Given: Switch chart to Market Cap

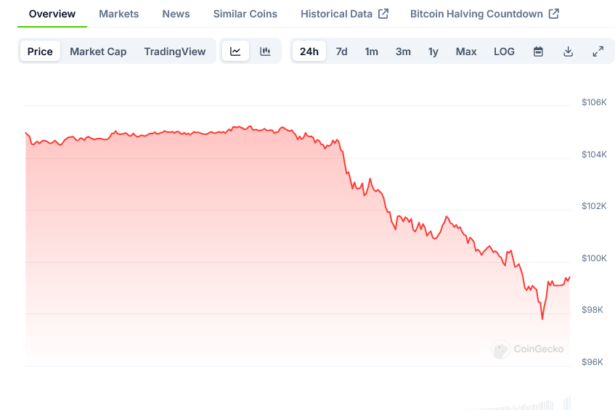Looking at the screenshot, I should [x=98, y=51].
